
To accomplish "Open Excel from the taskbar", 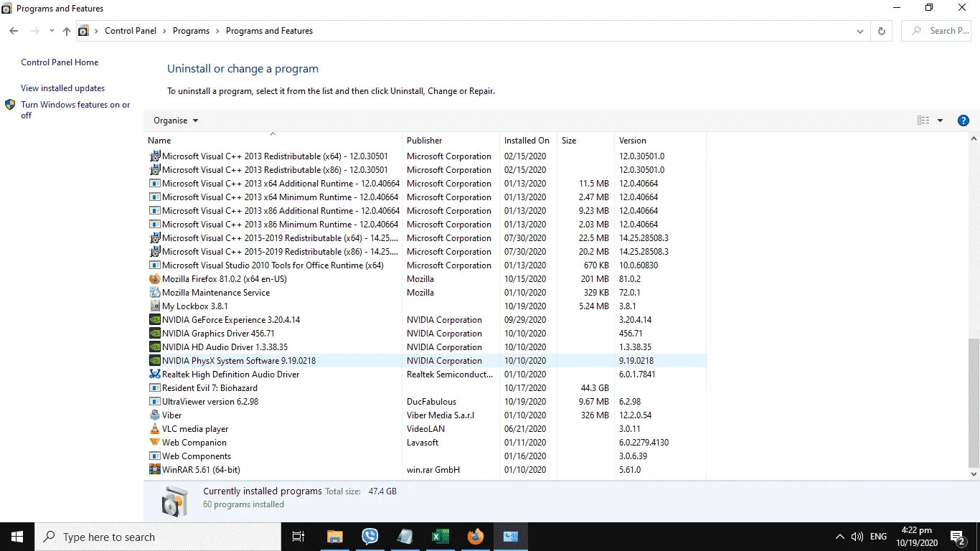I will [x=440, y=537].
